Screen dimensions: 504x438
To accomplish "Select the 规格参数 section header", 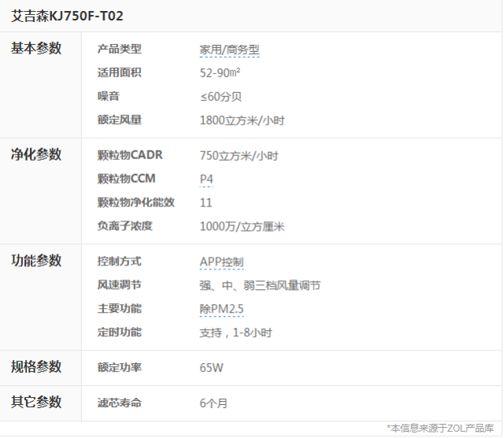I will point(36,368).
